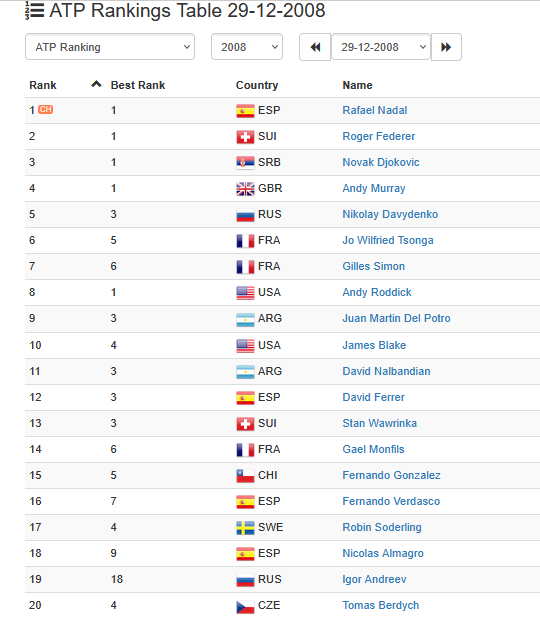This screenshot has width=540, height=619.
Task: Open the 29-12-2008 date dropdown
Action: pyautogui.click(x=381, y=47)
